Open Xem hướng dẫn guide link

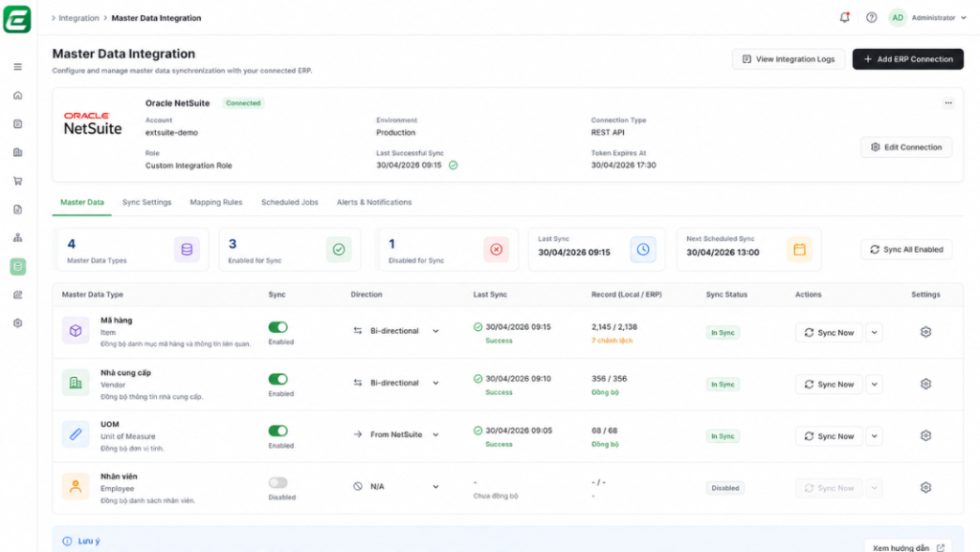tap(908, 547)
